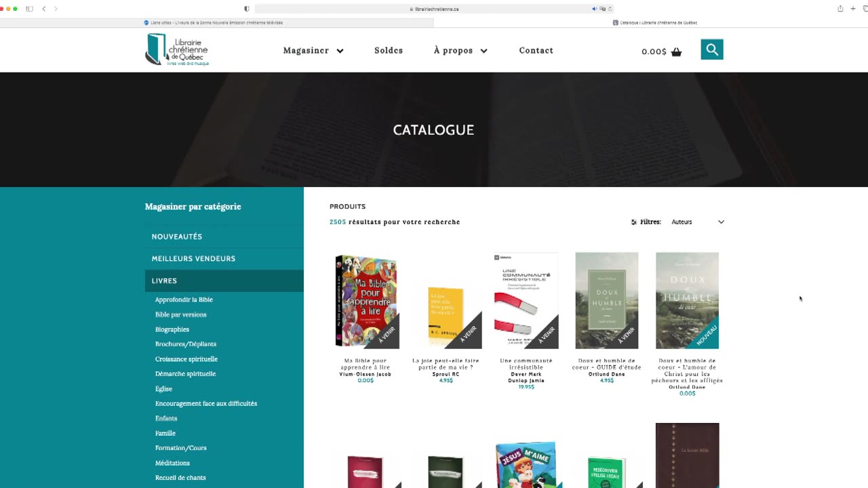Open the Contact page link

point(536,50)
